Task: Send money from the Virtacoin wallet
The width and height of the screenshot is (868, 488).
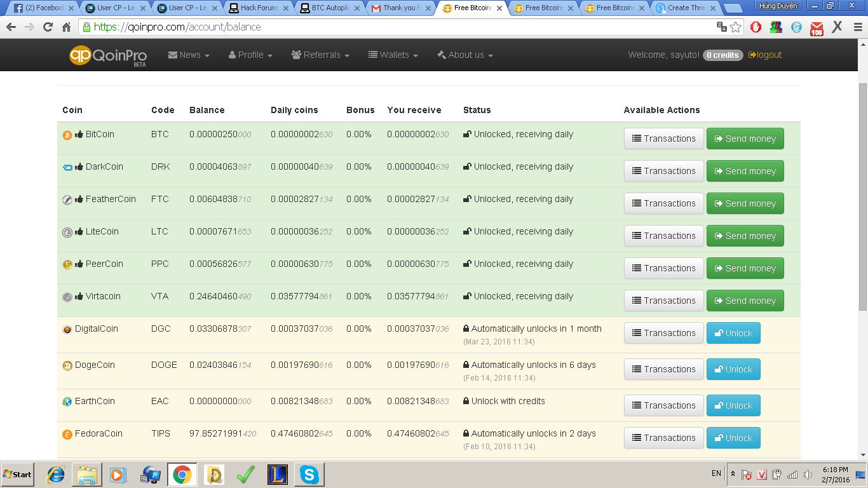Action: [x=745, y=301]
